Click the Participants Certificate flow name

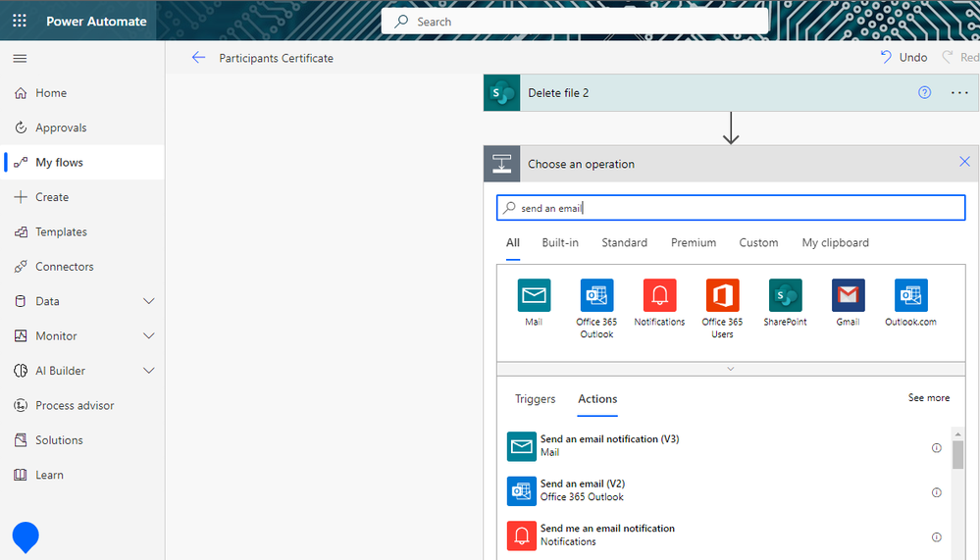(276, 58)
